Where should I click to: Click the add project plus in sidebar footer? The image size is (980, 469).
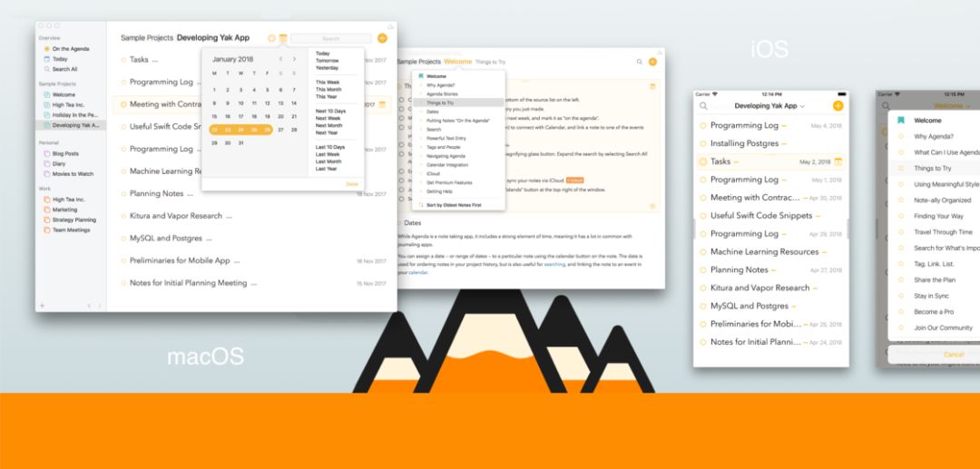pos(43,306)
